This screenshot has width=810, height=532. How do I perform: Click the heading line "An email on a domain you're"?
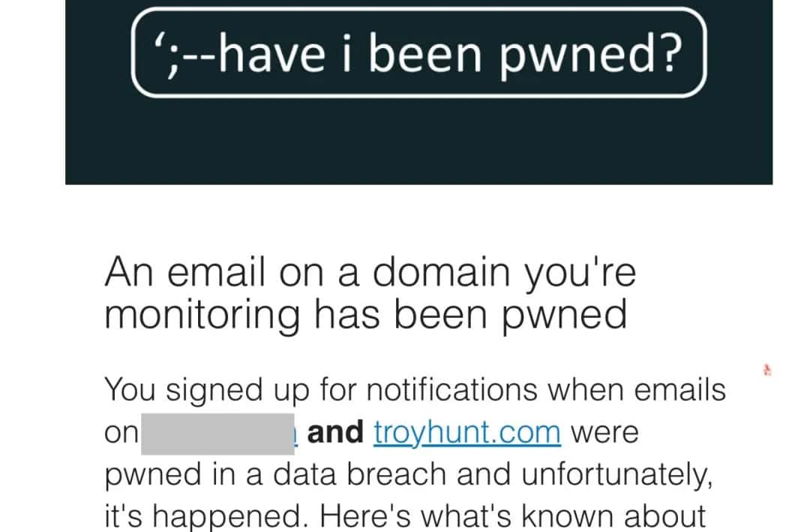click(x=369, y=273)
